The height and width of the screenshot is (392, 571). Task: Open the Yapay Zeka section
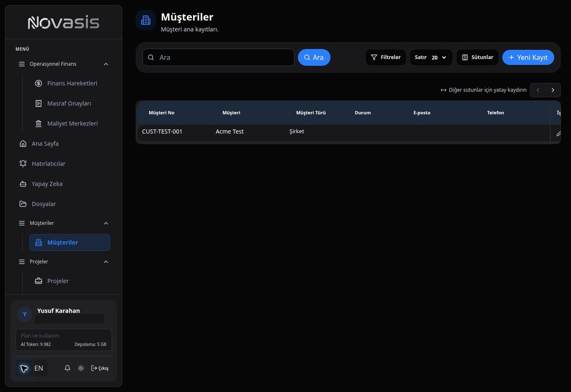(x=64, y=184)
